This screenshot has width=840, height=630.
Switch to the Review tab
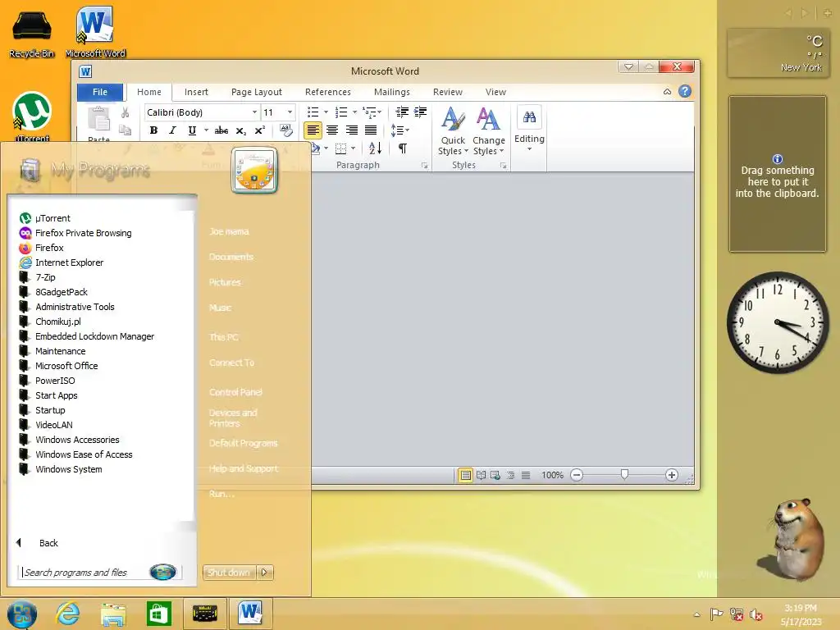click(x=447, y=92)
